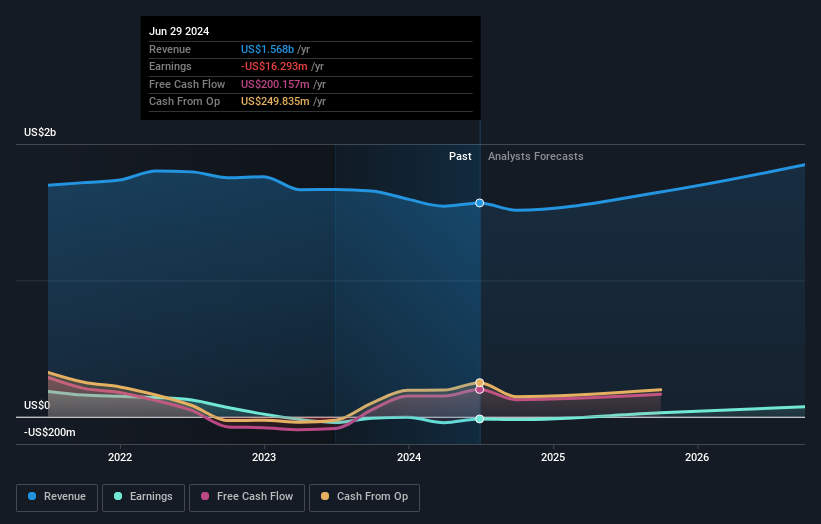Click the 2023 x-axis label

(x=264, y=457)
